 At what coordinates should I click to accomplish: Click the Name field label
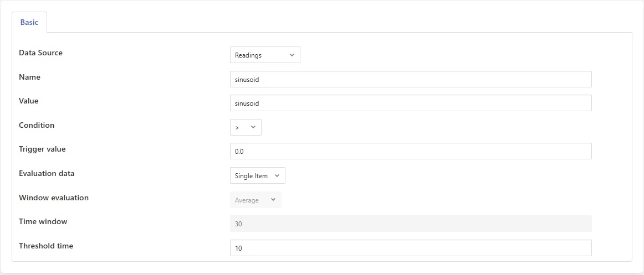[29, 77]
